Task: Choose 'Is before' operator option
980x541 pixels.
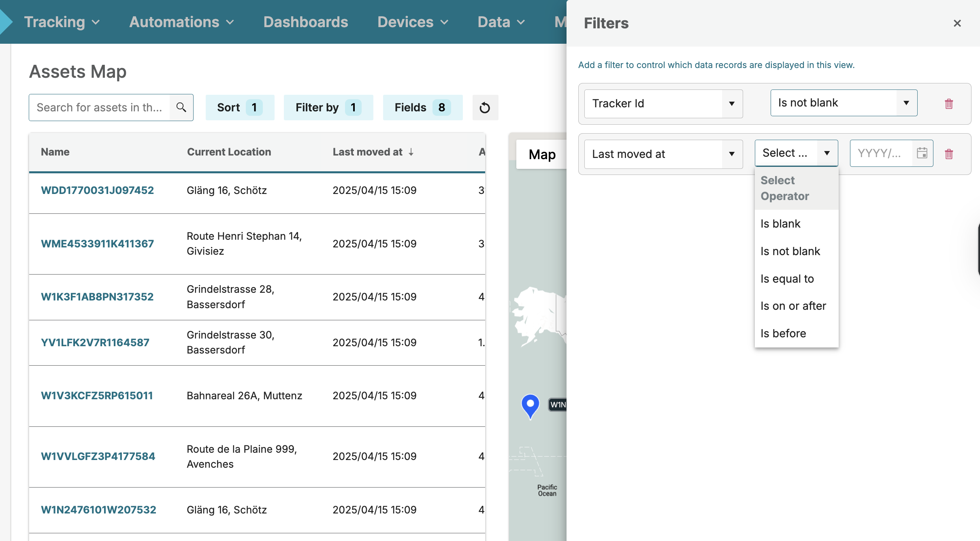Action: (x=783, y=333)
